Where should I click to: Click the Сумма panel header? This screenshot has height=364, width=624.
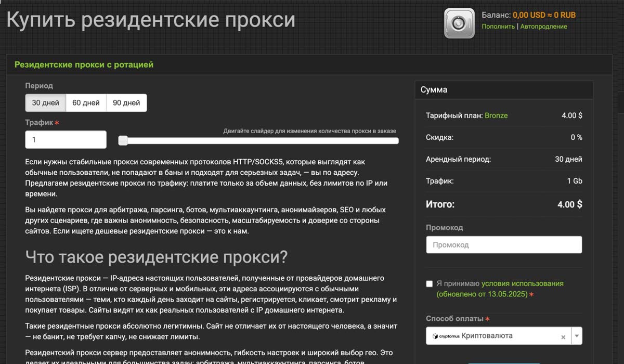pyautogui.click(x=434, y=90)
